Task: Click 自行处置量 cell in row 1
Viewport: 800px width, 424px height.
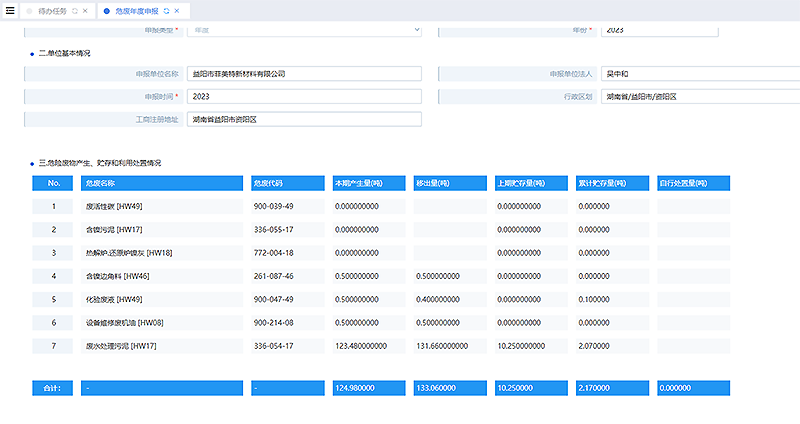Action: click(x=694, y=206)
